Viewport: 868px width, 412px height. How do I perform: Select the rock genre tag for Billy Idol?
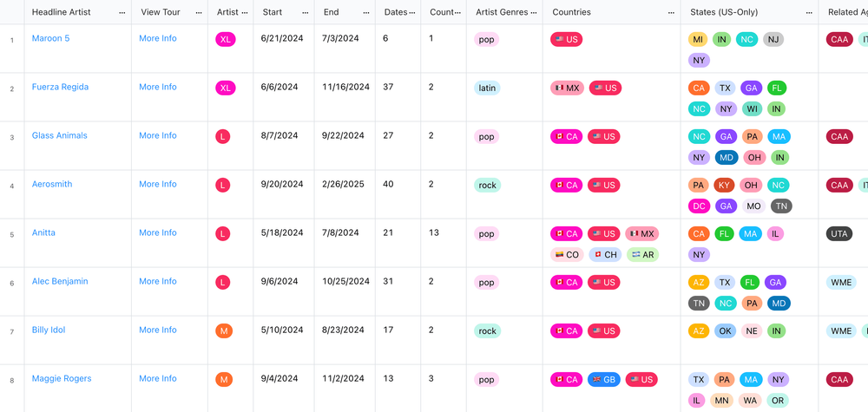click(x=487, y=331)
